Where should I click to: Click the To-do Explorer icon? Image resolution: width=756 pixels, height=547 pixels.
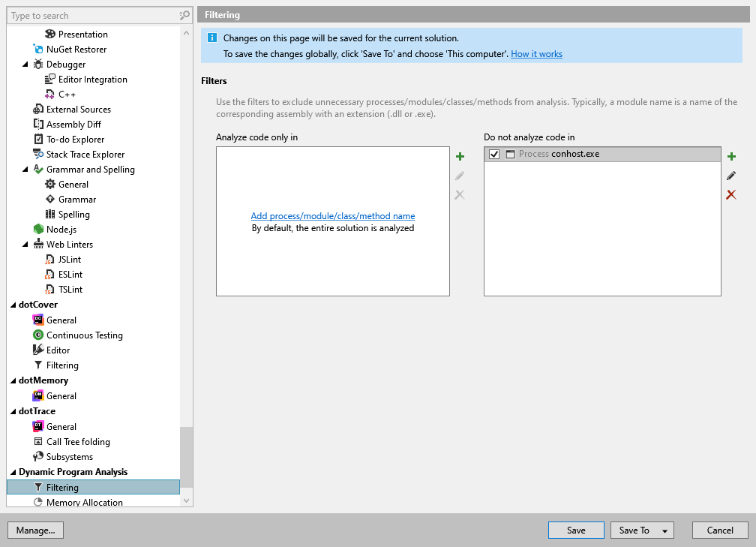click(38, 140)
